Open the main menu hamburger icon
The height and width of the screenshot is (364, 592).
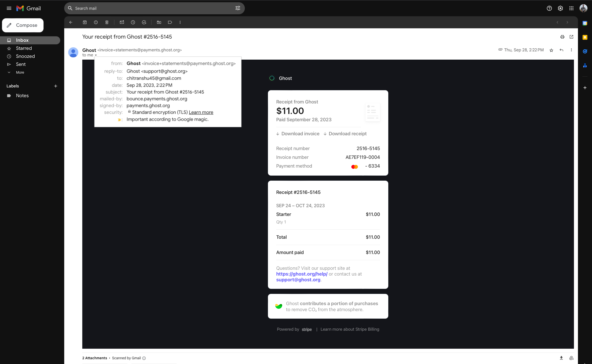coord(9,8)
